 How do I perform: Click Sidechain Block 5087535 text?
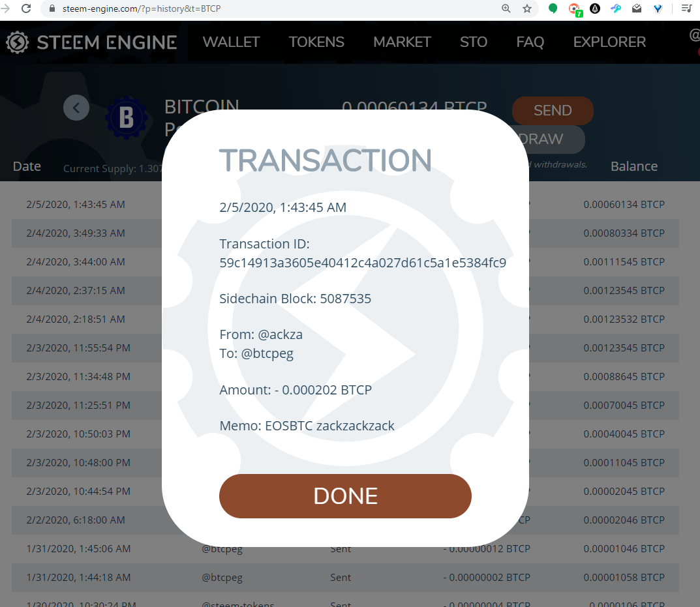295,298
